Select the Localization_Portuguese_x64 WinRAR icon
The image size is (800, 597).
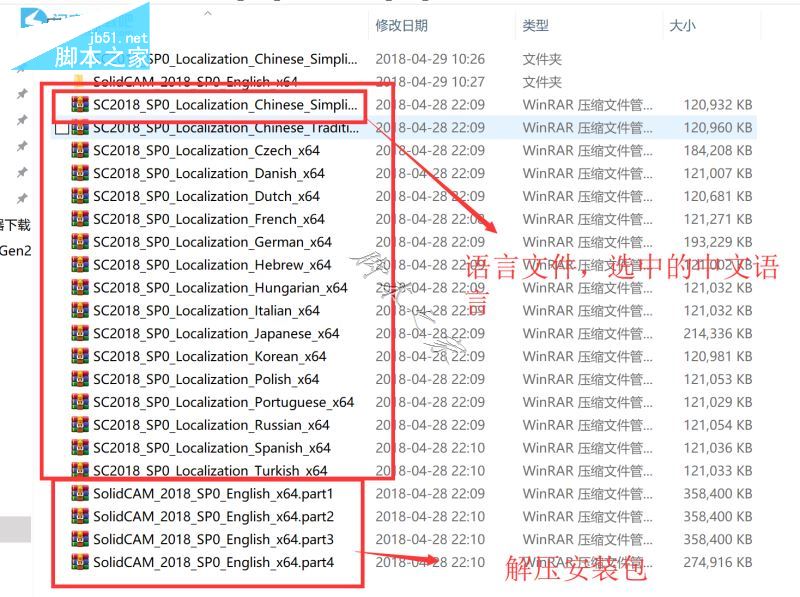pyautogui.click(x=80, y=402)
